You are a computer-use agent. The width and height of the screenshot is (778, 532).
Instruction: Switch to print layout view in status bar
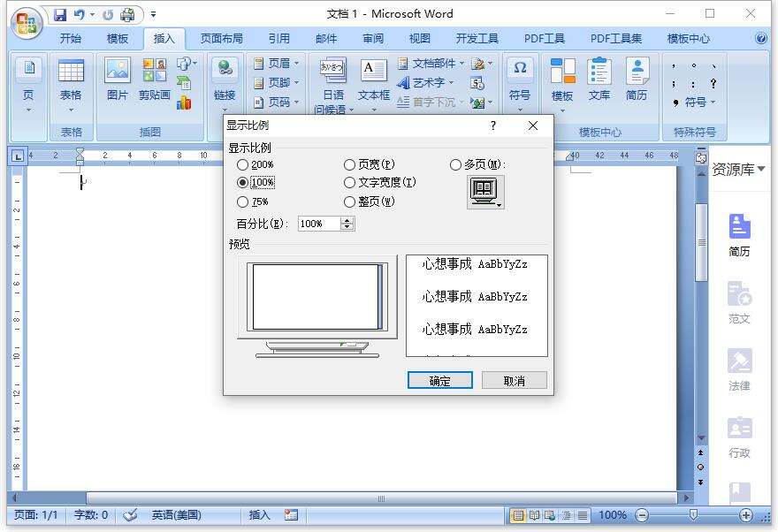tap(518, 515)
